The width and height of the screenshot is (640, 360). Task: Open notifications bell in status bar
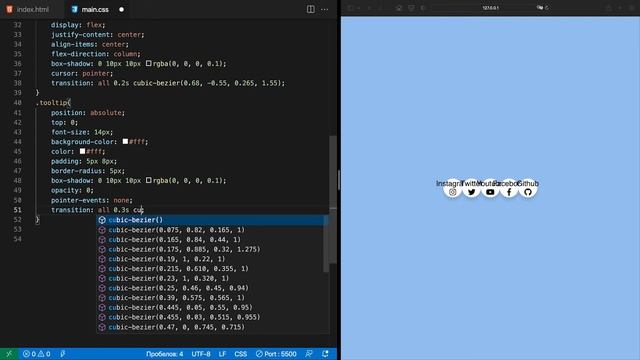tap(325, 354)
